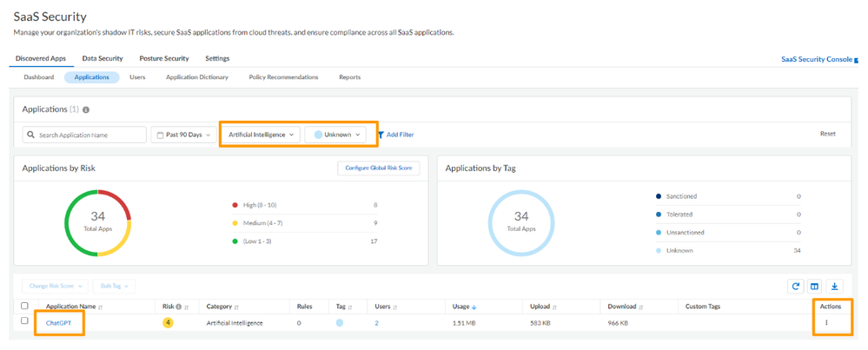Expand the Artificial Intelligence category filter

pos(262,135)
